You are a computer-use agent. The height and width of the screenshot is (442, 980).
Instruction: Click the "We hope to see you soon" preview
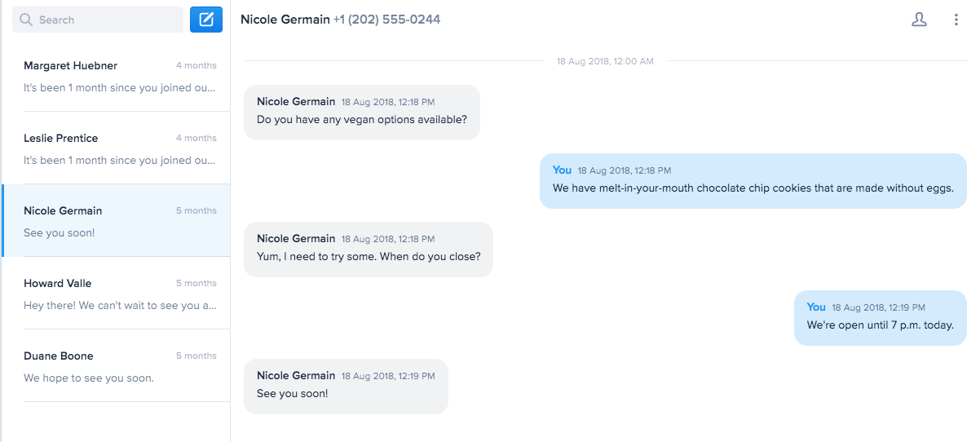pyautogui.click(x=89, y=378)
